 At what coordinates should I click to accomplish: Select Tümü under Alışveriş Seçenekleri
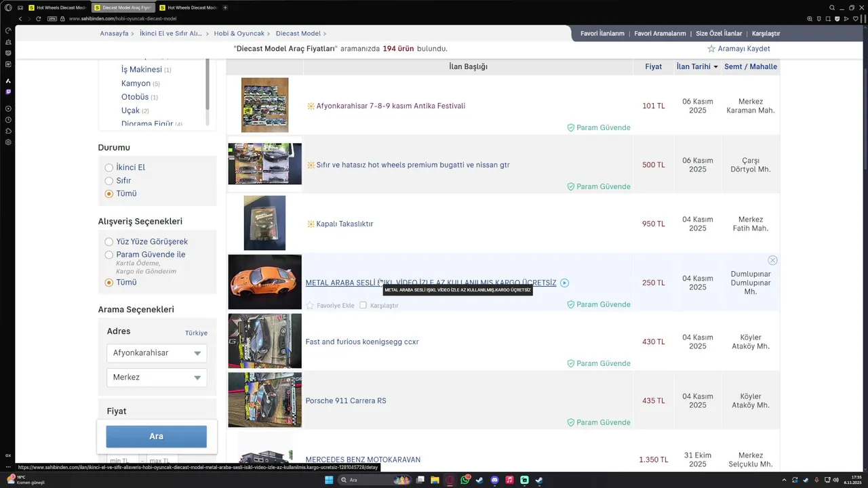click(108, 283)
